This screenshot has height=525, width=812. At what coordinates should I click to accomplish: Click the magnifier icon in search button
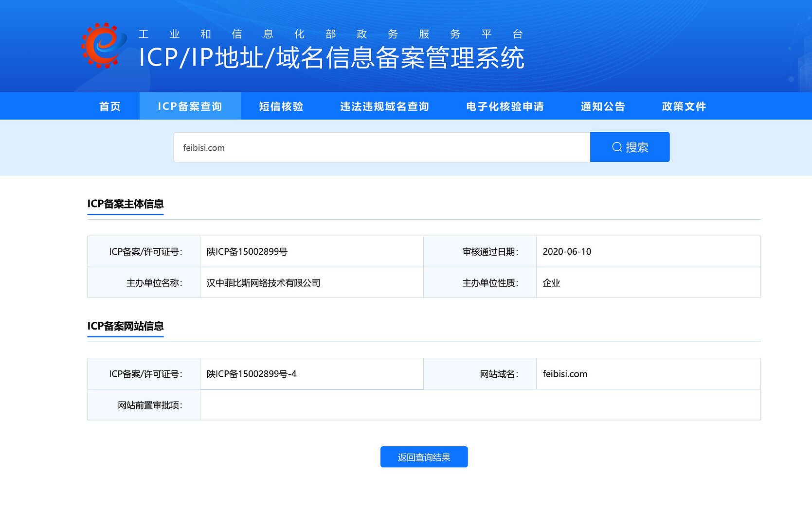coord(616,147)
